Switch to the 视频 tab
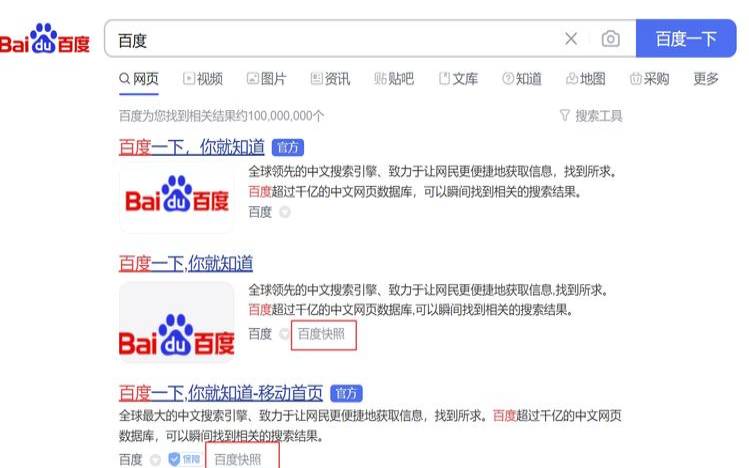 [203, 79]
